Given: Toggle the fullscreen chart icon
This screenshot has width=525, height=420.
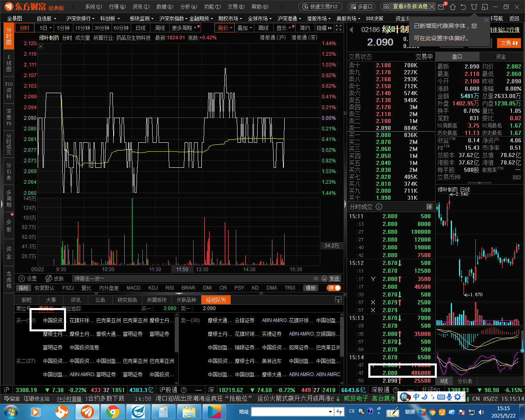Looking at the screenshot, I should pos(338,28).
